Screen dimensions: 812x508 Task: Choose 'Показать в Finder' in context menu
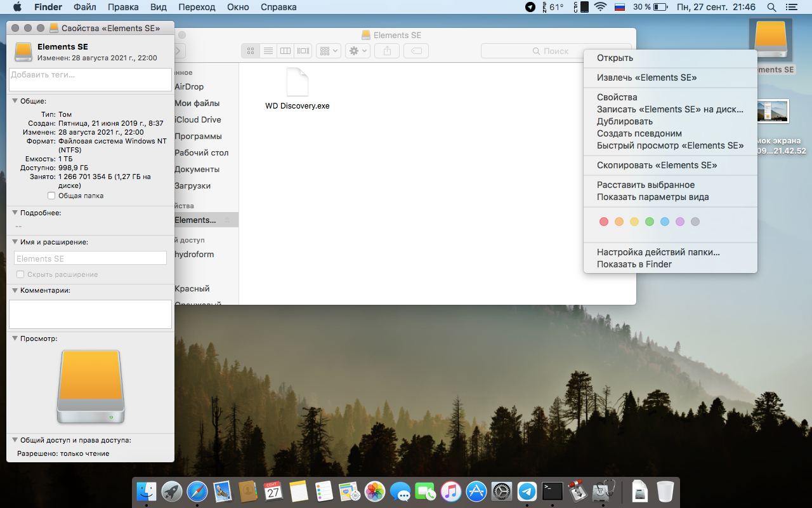click(x=670, y=264)
